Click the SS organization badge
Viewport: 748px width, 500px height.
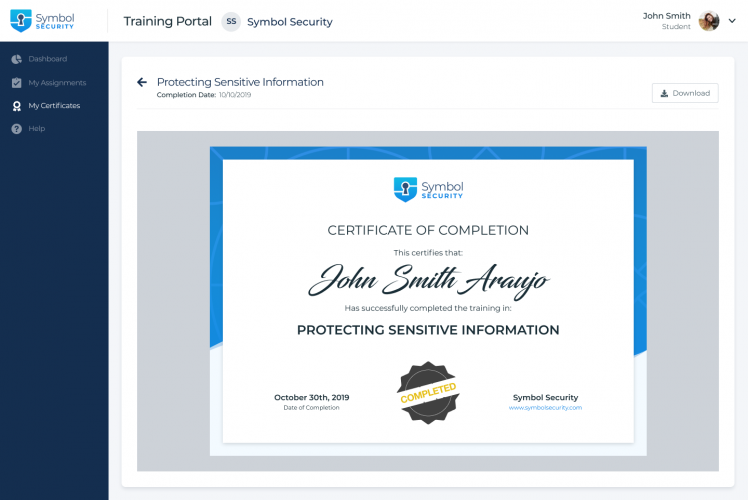(231, 21)
